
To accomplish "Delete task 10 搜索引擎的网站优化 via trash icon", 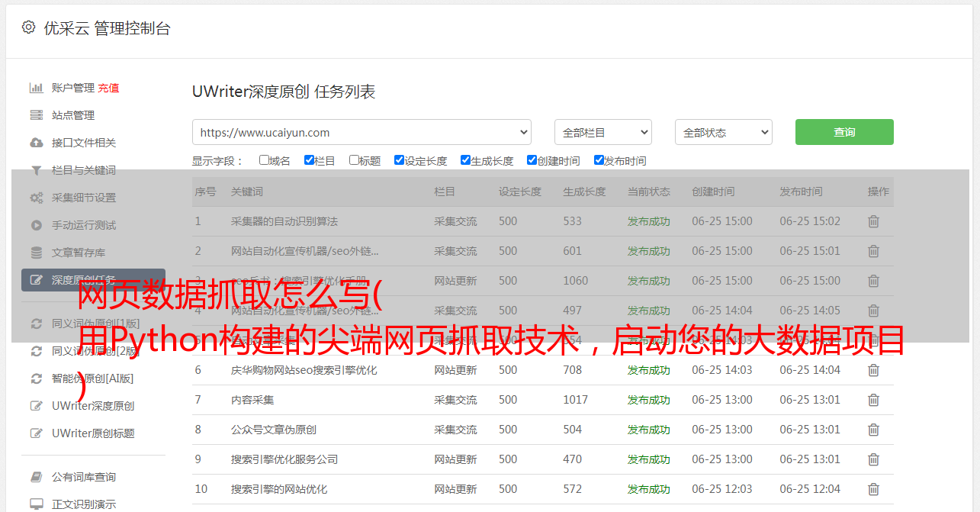I will (873, 489).
